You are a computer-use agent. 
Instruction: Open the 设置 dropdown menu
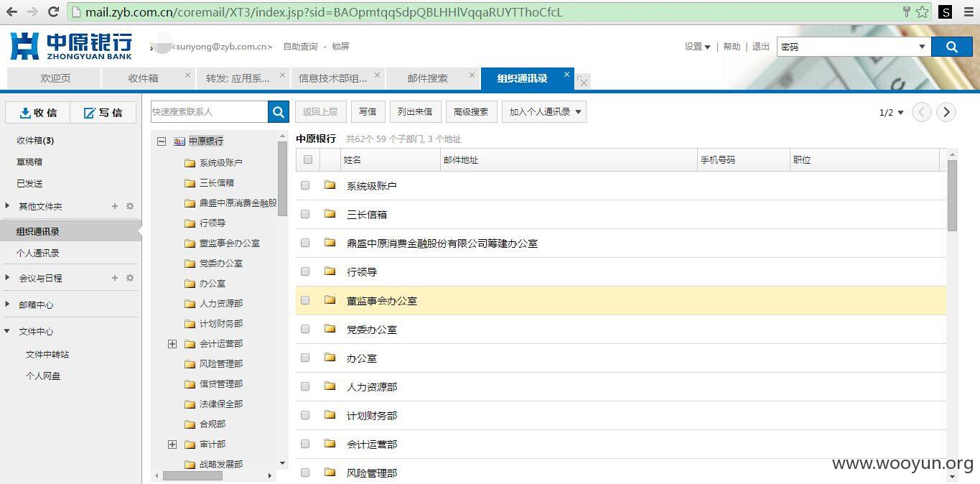697,47
